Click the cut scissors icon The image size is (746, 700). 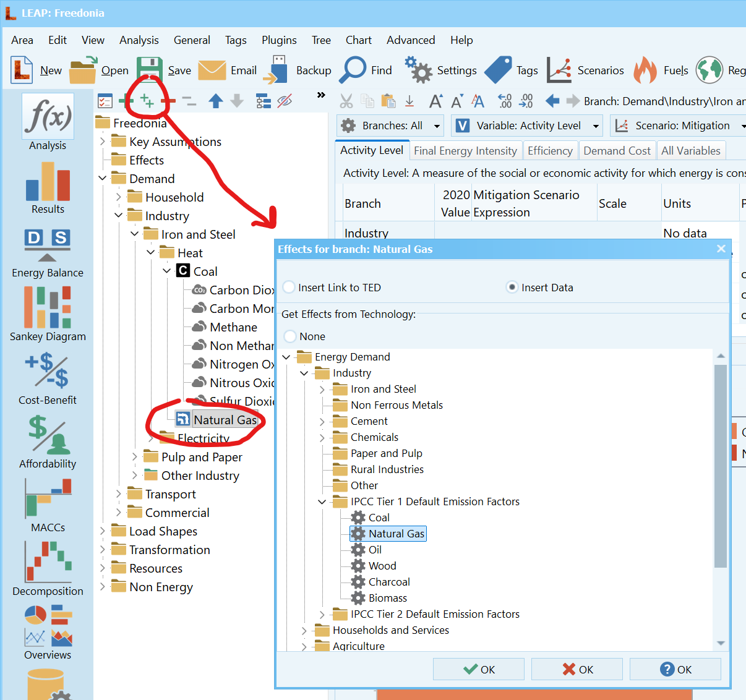(346, 101)
